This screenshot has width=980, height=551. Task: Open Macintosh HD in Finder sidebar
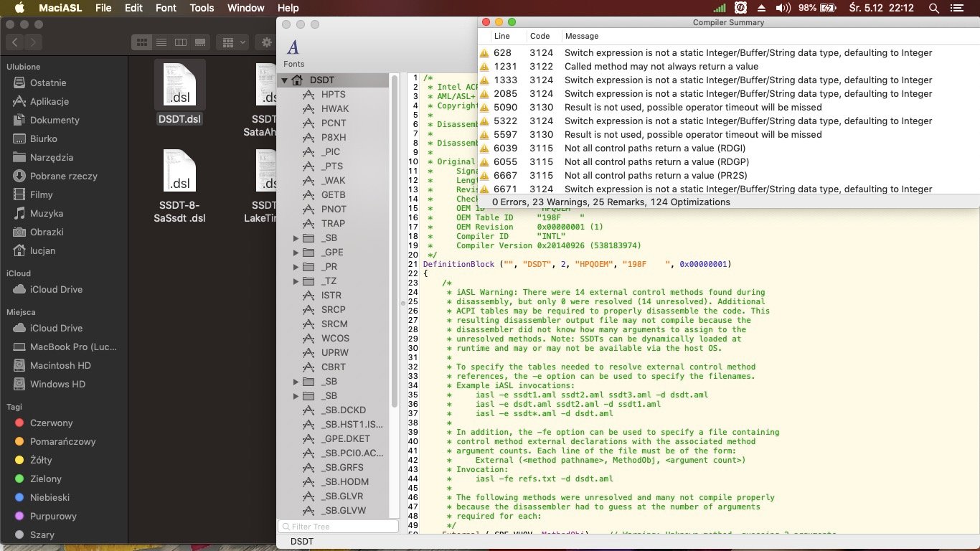click(60, 365)
